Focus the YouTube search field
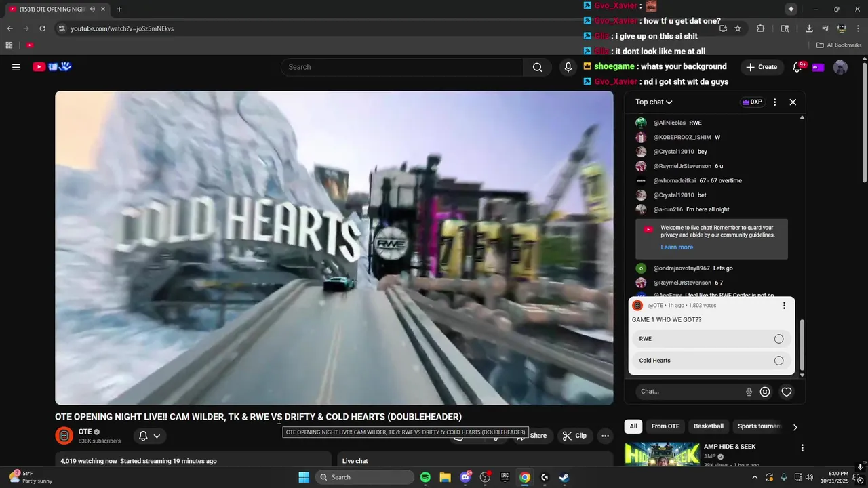 coord(402,67)
